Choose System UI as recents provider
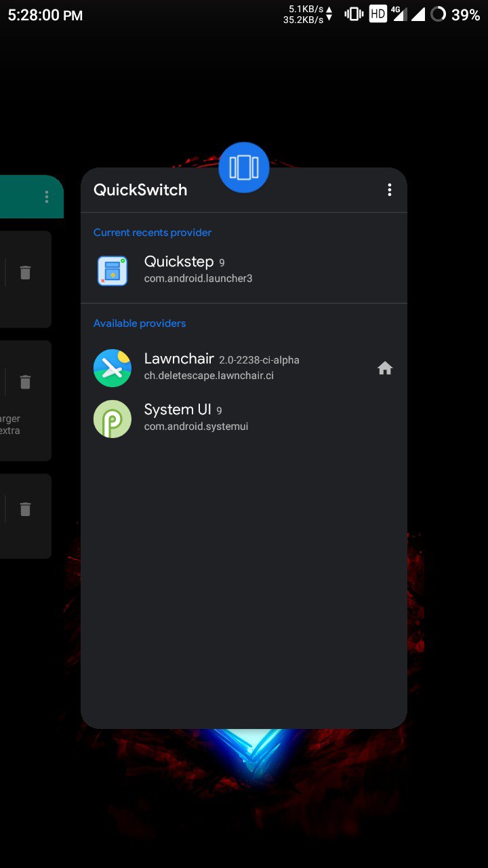Image resolution: width=488 pixels, height=868 pixels. click(244, 419)
